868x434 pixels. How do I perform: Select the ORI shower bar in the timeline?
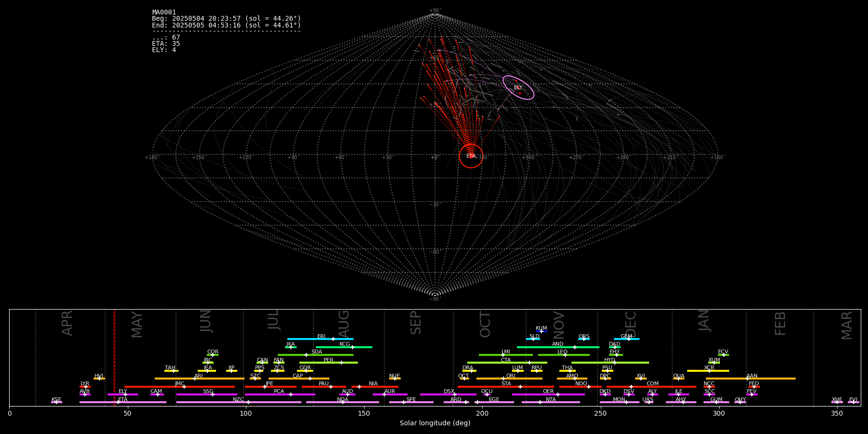click(x=509, y=379)
